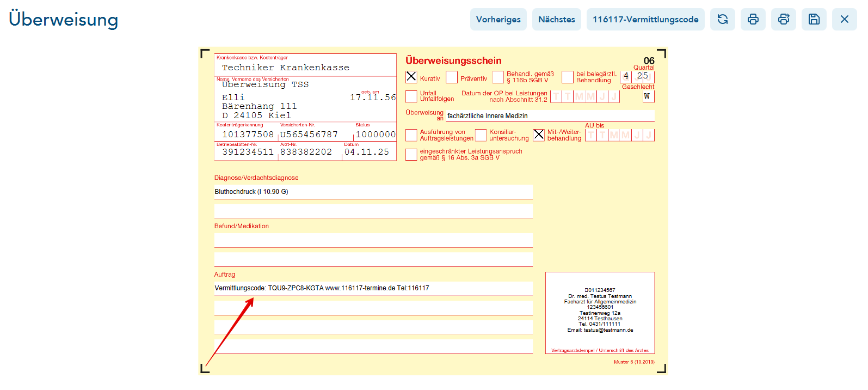The width and height of the screenshot is (868, 390).
Task: Uncheck the Kurativ checkbox
Action: [411, 77]
